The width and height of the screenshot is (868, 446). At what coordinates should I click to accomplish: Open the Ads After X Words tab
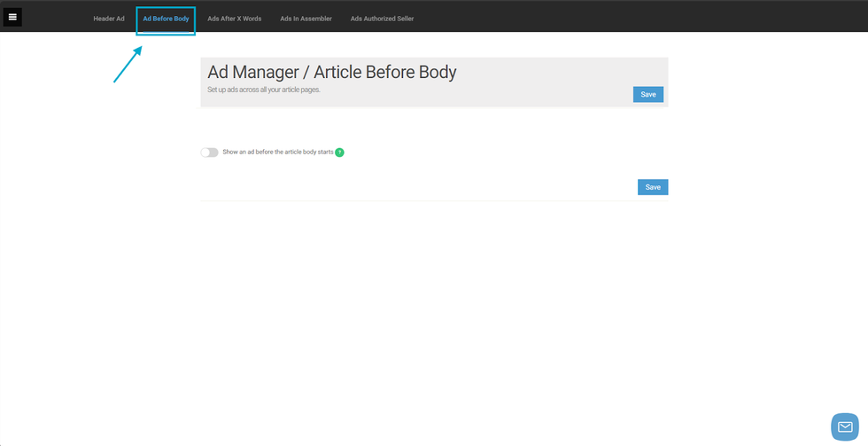click(x=234, y=19)
